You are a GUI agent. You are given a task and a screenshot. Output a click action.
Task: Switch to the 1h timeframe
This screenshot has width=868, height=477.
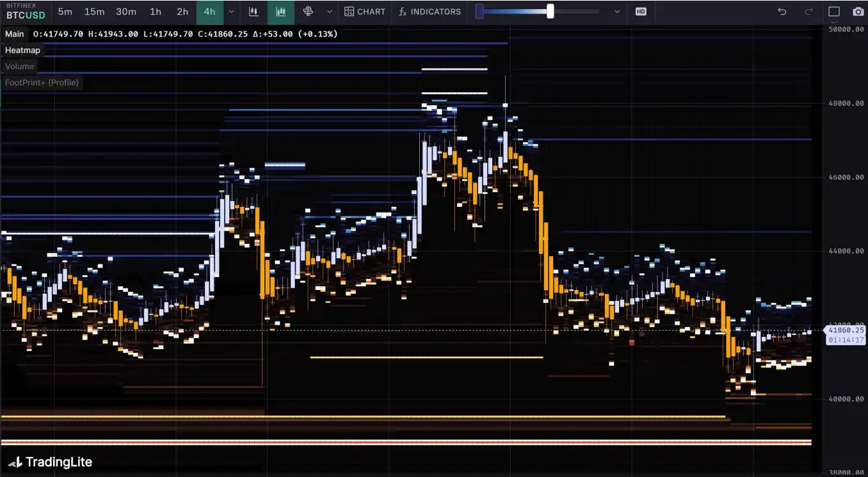click(156, 12)
